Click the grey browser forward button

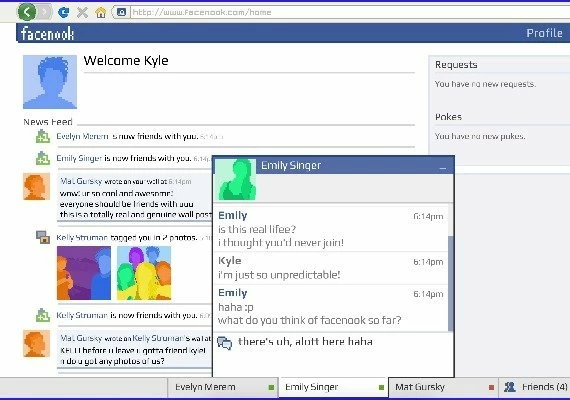[x=44, y=12]
